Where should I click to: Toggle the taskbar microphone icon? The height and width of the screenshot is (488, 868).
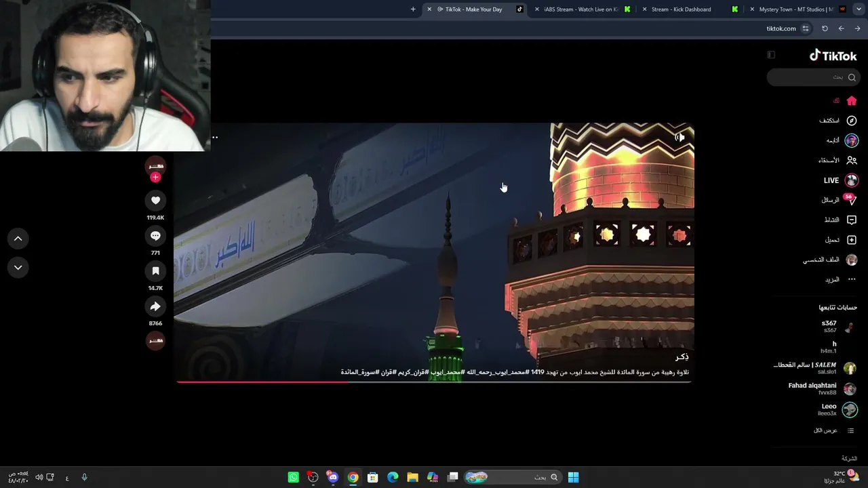pyautogui.click(x=84, y=477)
